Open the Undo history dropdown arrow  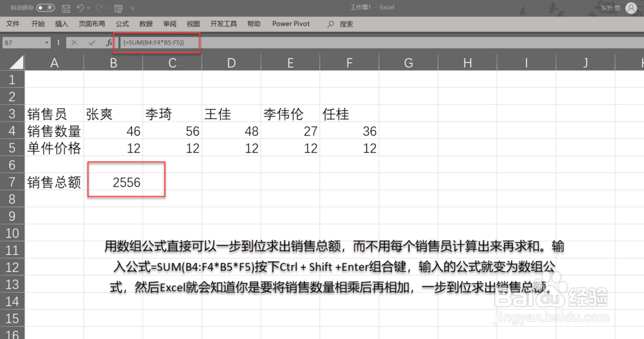88,8
